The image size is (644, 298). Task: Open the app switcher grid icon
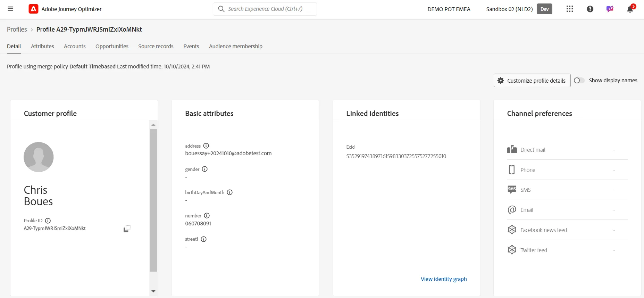pyautogui.click(x=570, y=9)
